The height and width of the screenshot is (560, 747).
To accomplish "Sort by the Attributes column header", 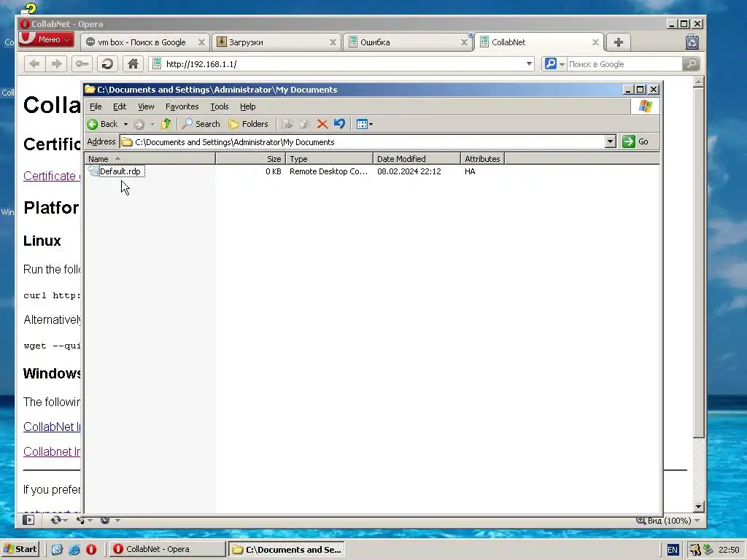I will pos(483,159).
